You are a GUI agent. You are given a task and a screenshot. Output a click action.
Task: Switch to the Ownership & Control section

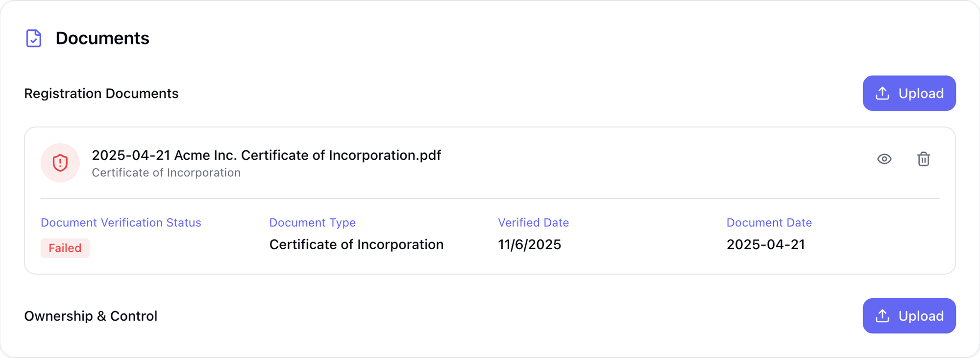[x=91, y=315]
